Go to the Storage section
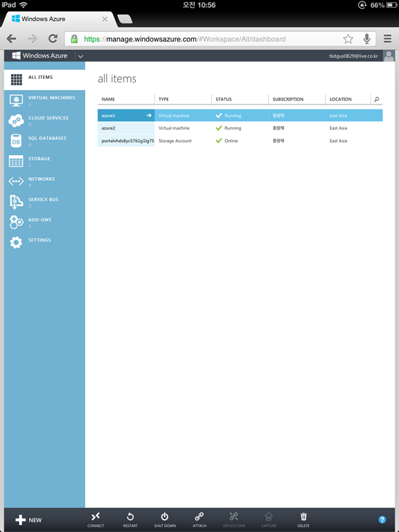The width and height of the screenshot is (399, 532). tap(44, 161)
